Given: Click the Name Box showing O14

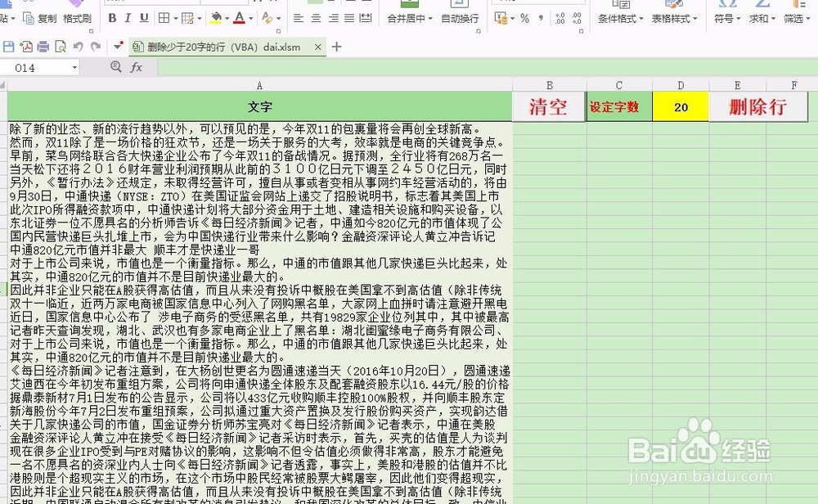Looking at the screenshot, I should [37, 68].
